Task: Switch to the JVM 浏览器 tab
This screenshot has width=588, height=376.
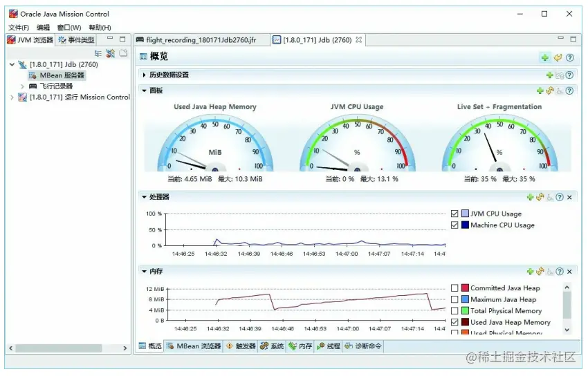Action: 30,39
